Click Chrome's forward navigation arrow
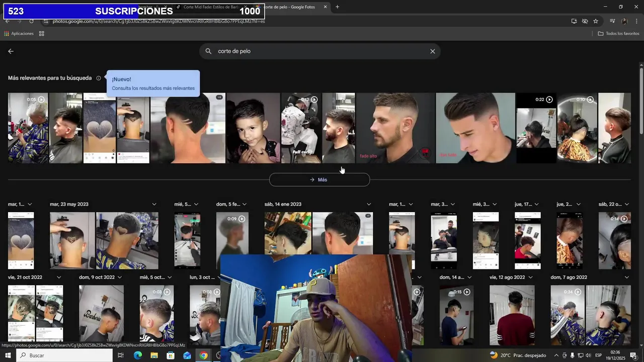This screenshot has height=362, width=644. [19, 21]
